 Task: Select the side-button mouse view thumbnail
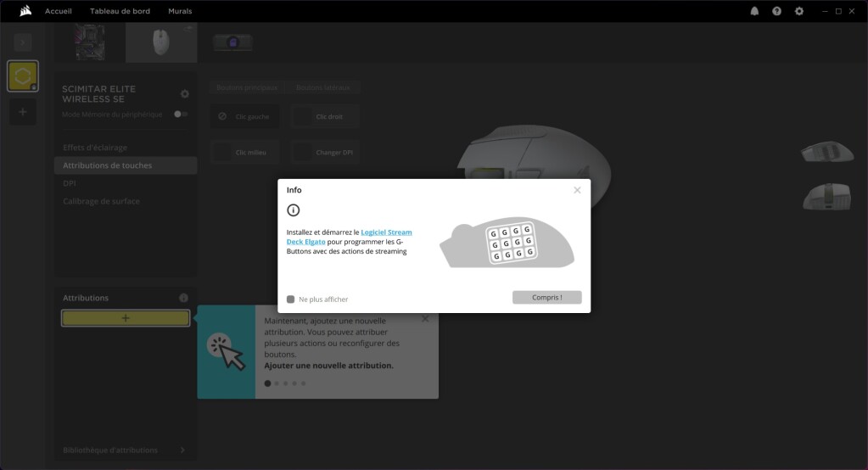827,152
